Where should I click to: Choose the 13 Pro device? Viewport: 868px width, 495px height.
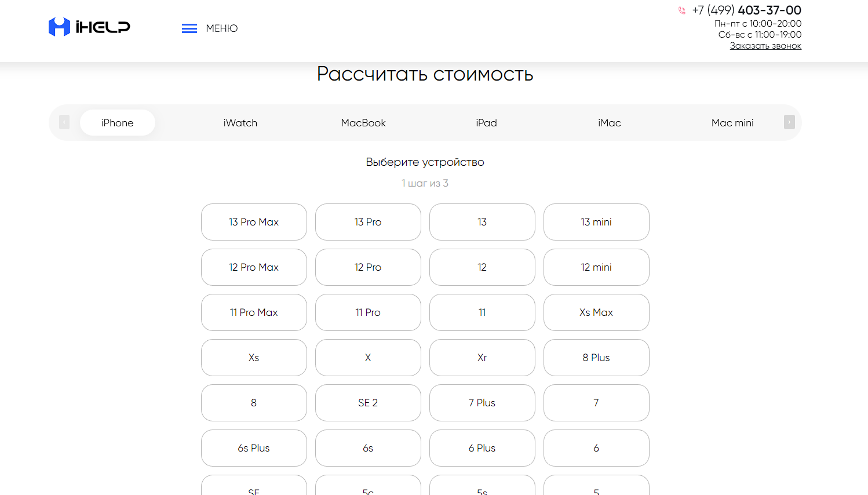pyautogui.click(x=368, y=222)
